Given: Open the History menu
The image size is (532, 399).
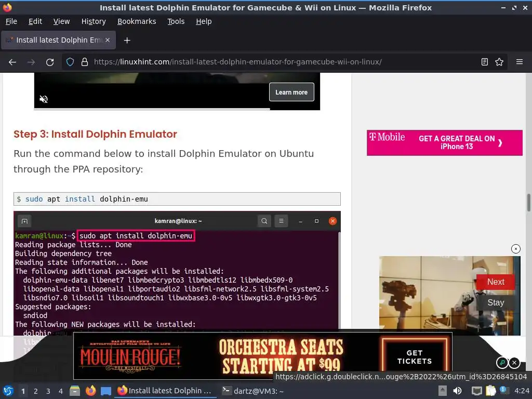Looking at the screenshot, I should [x=94, y=21].
